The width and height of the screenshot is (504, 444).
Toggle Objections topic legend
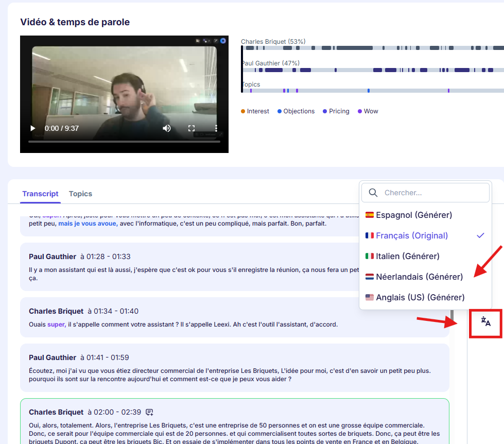point(296,111)
